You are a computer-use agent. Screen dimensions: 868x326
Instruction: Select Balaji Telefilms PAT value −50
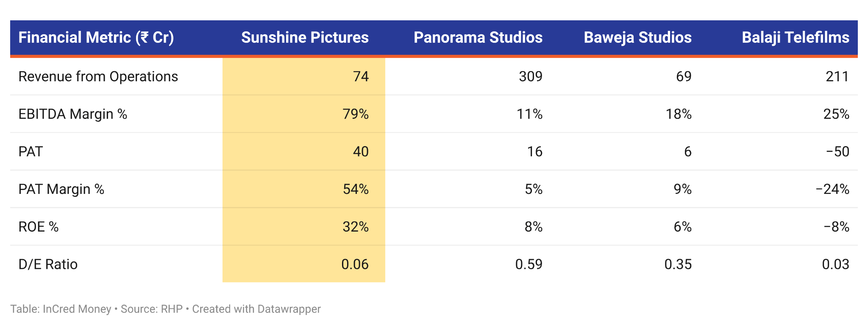(837, 152)
